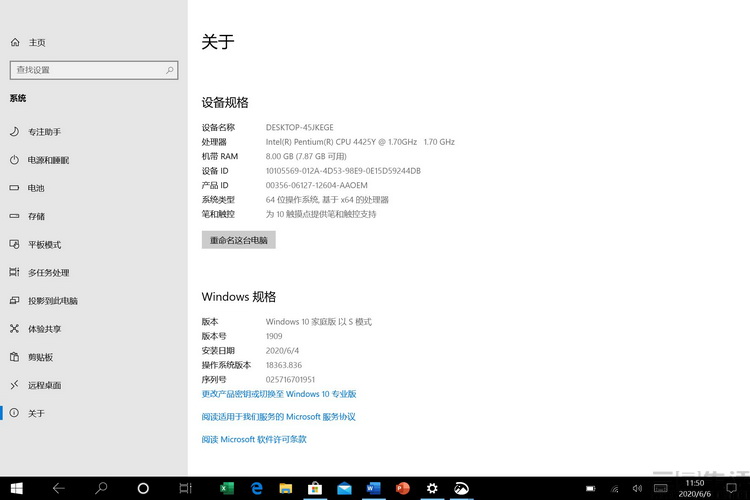Open Power and sleep (电源和睡眠) icon
Image resolution: width=750 pixels, height=500 pixels.
[x=14, y=160]
